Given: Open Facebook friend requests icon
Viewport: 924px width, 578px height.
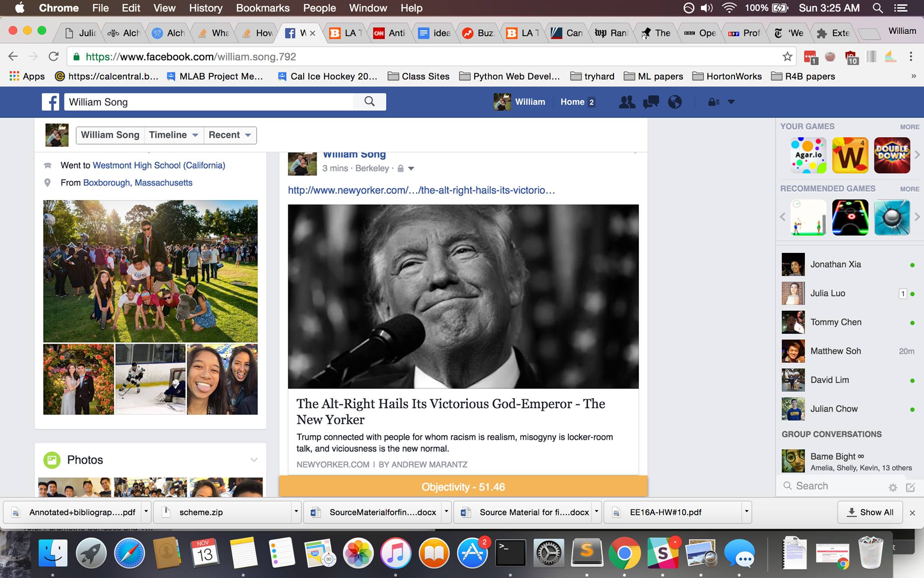Looking at the screenshot, I should pyautogui.click(x=627, y=102).
